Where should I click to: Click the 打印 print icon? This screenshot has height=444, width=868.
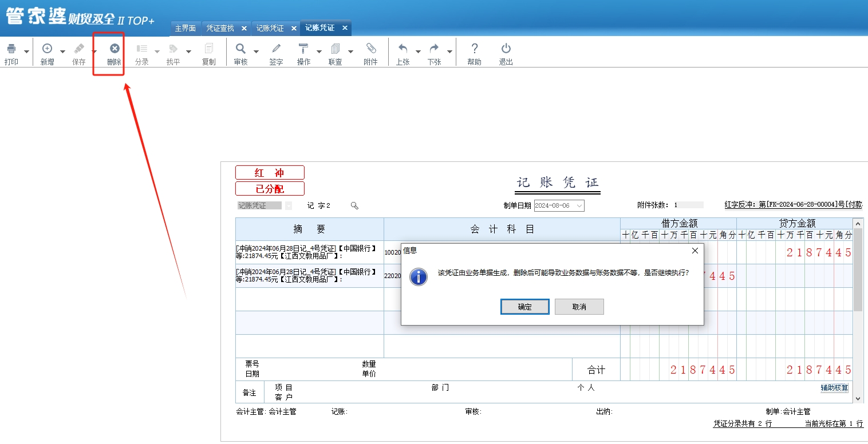coord(11,49)
